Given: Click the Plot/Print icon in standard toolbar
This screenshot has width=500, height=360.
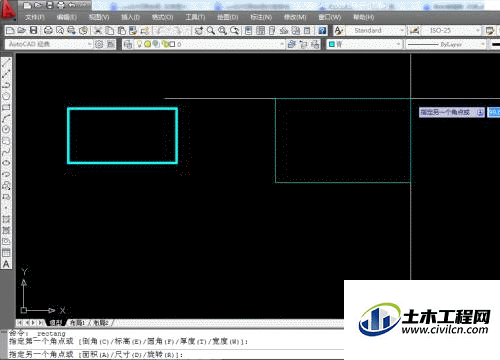Looking at the screenshot, I should click(x=48, y=30).
